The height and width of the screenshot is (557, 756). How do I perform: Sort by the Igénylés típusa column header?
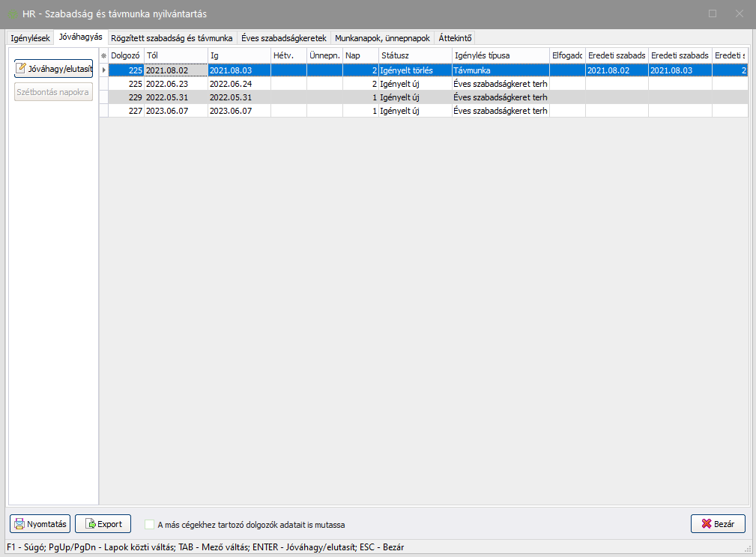click(x=500, y=55)
